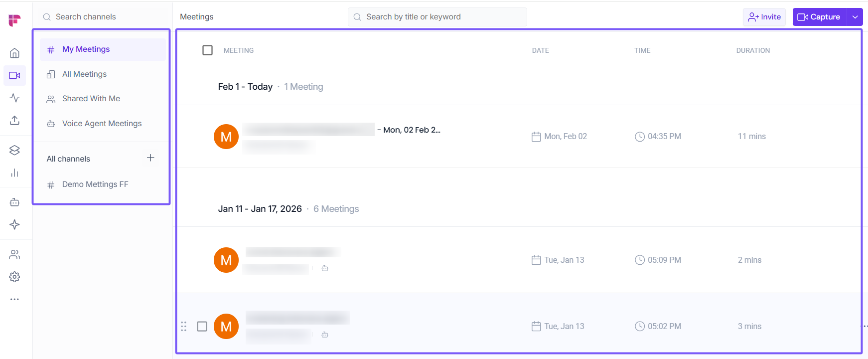Open the Home icon in sidebar

point(15,53)
